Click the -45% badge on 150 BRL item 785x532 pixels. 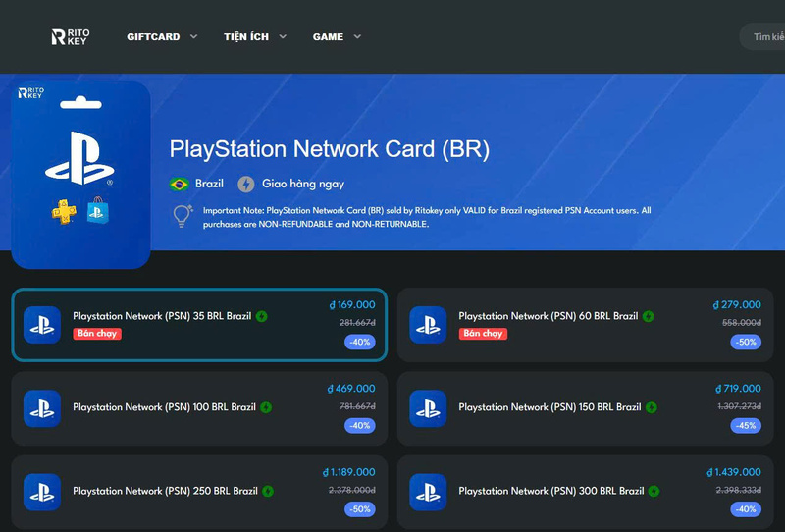pyautogui.click(x=746, y=426)
